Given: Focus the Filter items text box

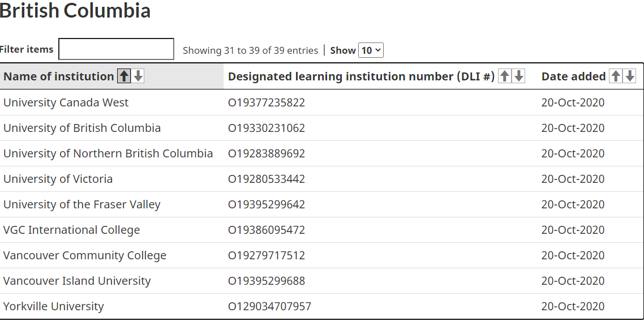Looking at the screenshot, I should point(116,49).
